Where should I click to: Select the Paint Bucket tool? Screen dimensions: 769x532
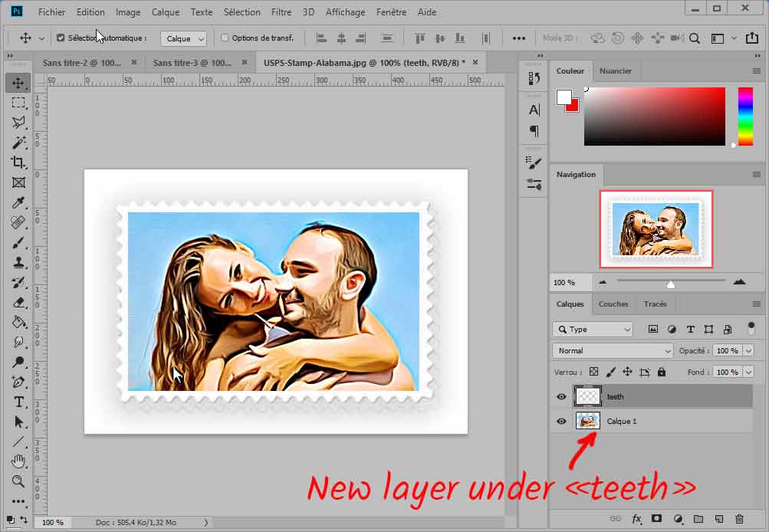coord(18,322)
